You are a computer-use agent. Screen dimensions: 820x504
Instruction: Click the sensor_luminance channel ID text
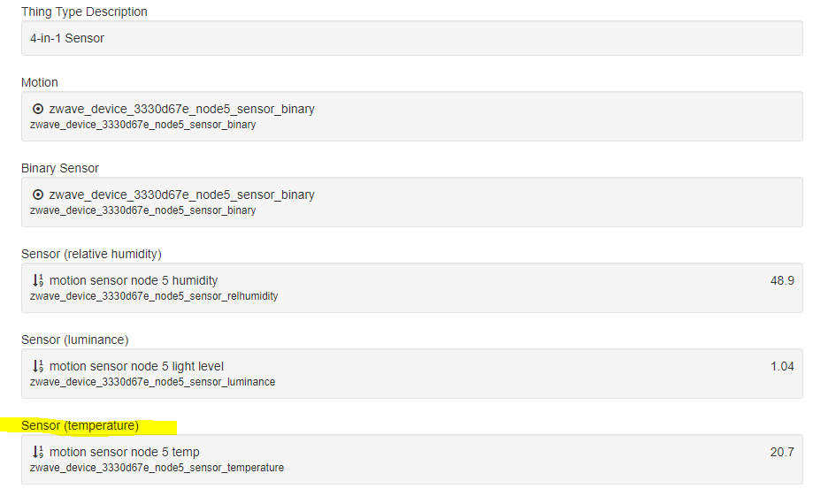[x=152, y=382]
